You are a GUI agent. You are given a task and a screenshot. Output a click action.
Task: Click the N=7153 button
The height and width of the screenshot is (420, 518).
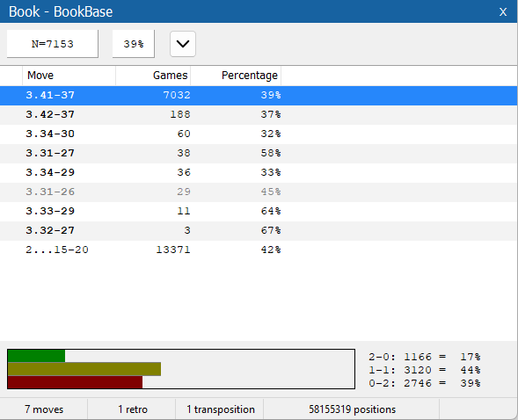53,44
